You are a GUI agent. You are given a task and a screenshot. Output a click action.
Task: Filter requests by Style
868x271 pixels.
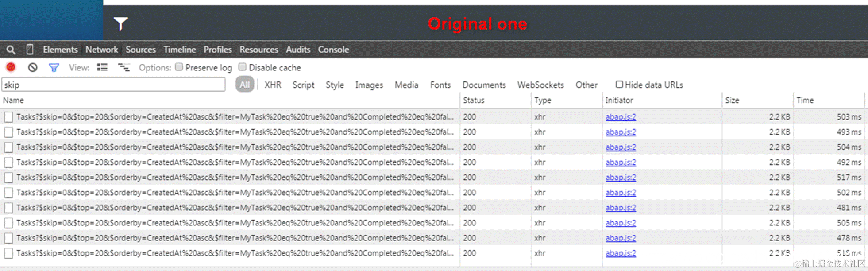tap(335, 85)
